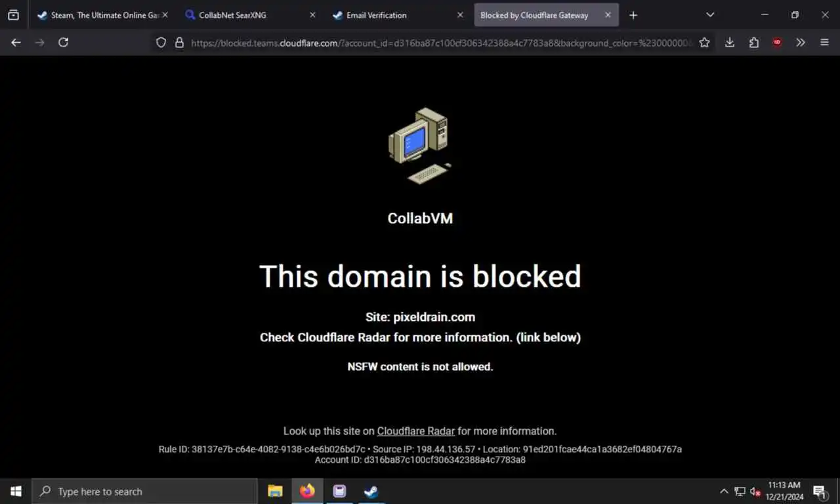Open Firefox application hamburger menu

[x=824, y=43]
